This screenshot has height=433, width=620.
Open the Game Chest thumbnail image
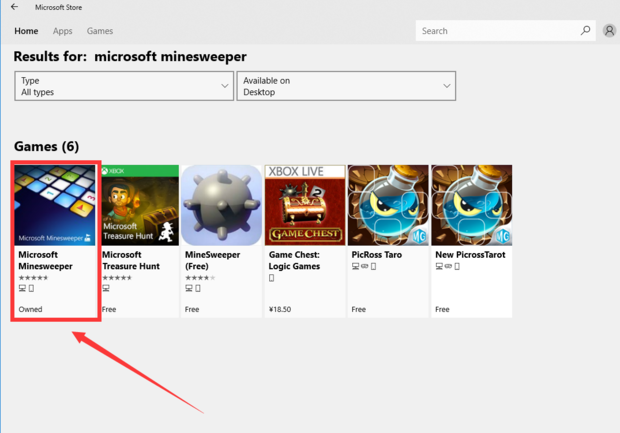tap(305, 205)
